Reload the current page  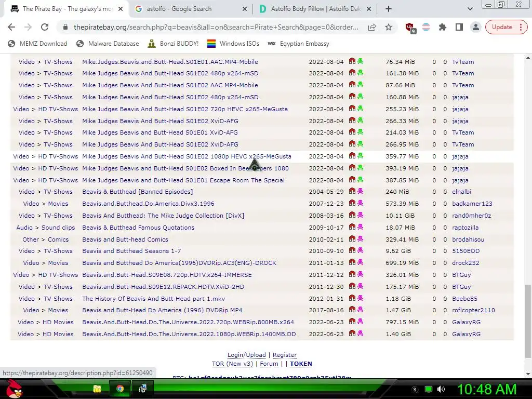[45, 27]
